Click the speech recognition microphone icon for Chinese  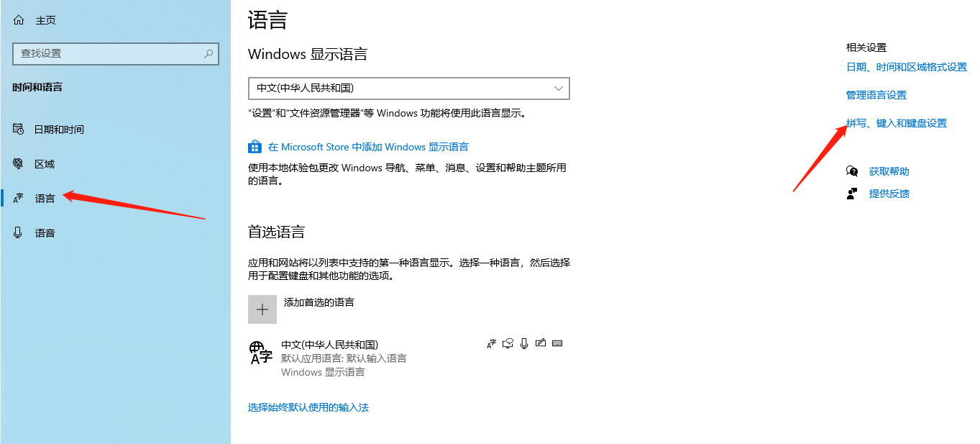tap(524, 343)
